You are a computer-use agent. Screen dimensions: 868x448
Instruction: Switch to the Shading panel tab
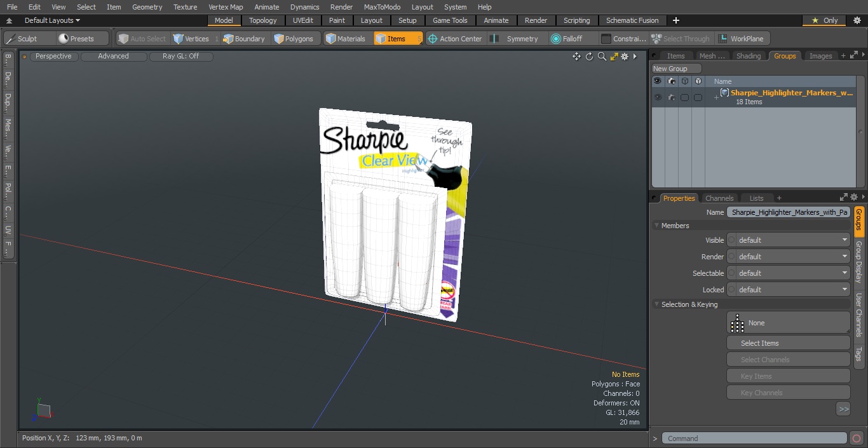point(748,56)
